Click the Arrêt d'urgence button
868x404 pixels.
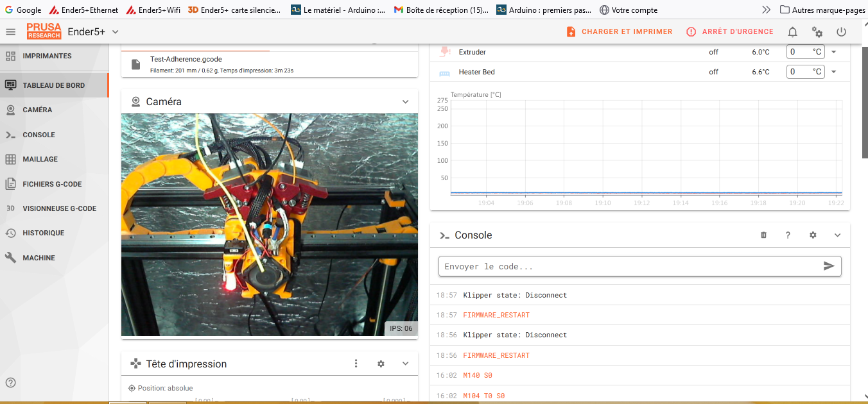pos(730,31)
